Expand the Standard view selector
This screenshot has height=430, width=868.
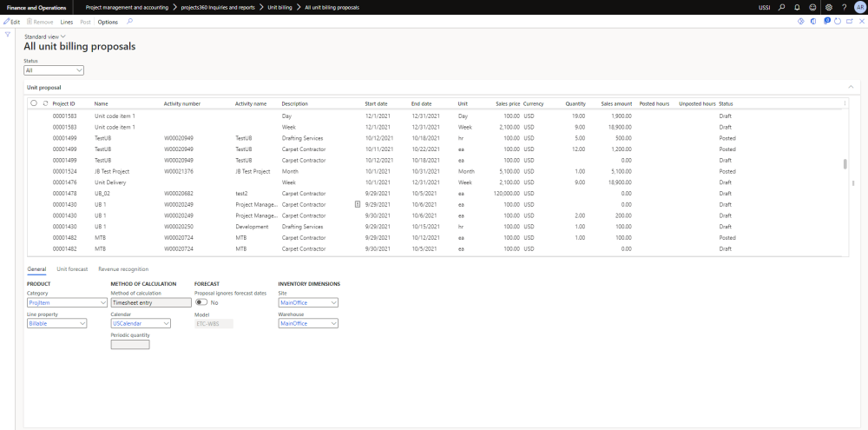[45, 36]
